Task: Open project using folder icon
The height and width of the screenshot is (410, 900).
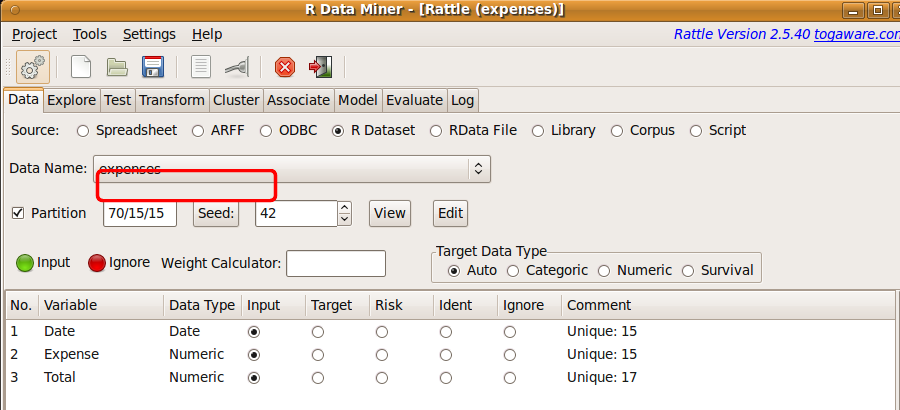Action: coord(117,67)
